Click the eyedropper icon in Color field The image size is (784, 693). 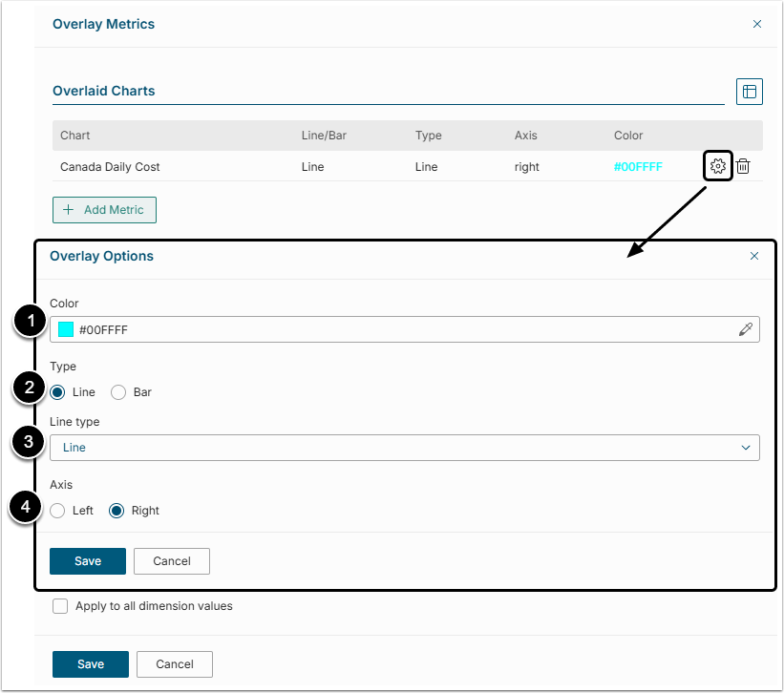(746, 329)
